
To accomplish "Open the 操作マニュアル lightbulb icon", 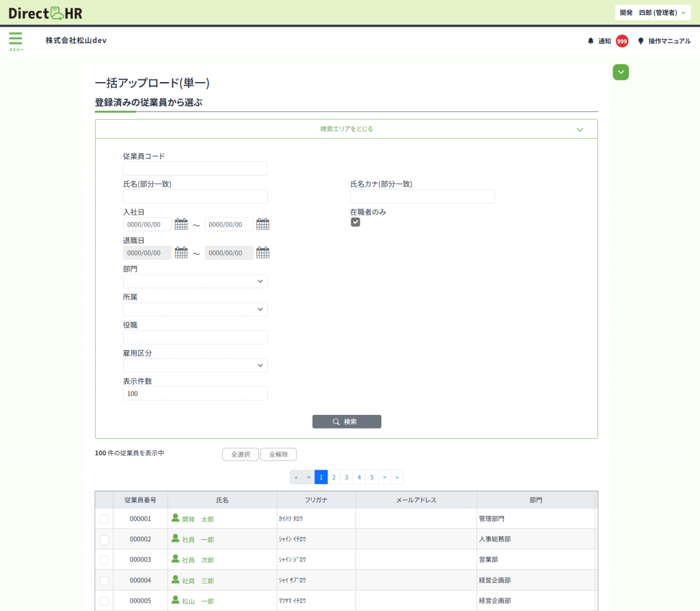I will [641, 41].
